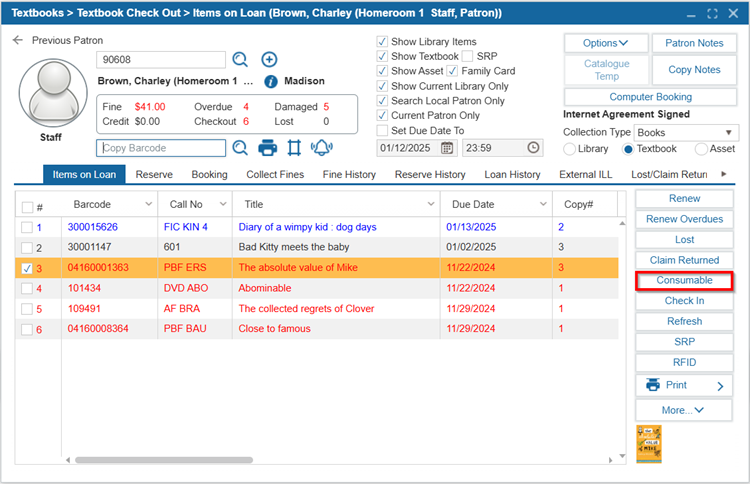Minimize the Textbook Check Out window

[x=691, y=14]
